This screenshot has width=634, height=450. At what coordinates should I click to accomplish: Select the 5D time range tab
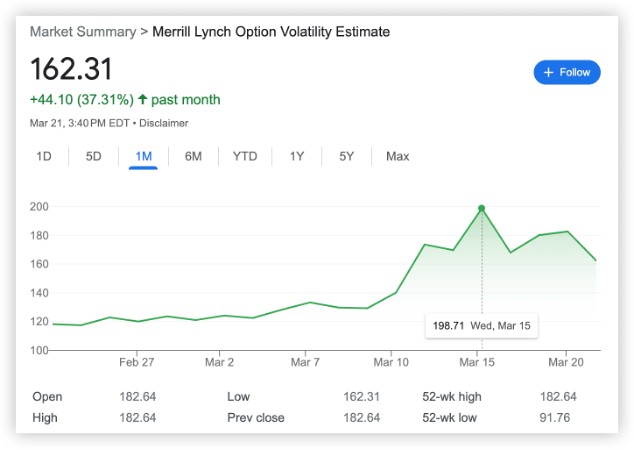[93, 156]
